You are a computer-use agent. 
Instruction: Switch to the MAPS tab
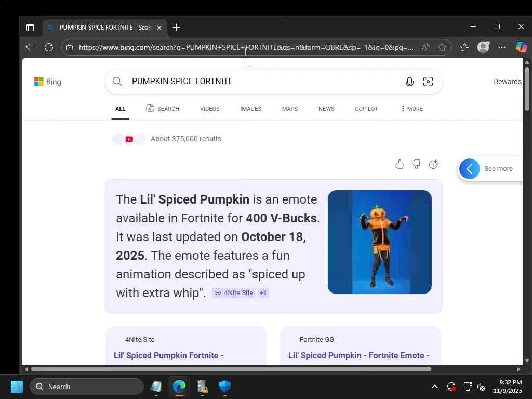click(x=290, y=109)
